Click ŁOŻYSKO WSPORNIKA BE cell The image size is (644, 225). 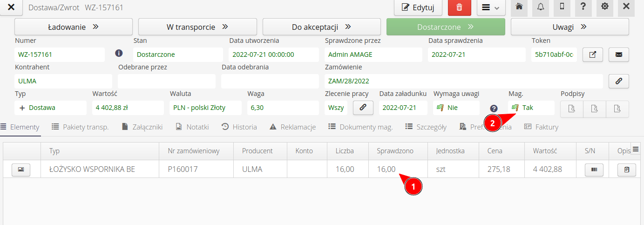click(101, 169)
